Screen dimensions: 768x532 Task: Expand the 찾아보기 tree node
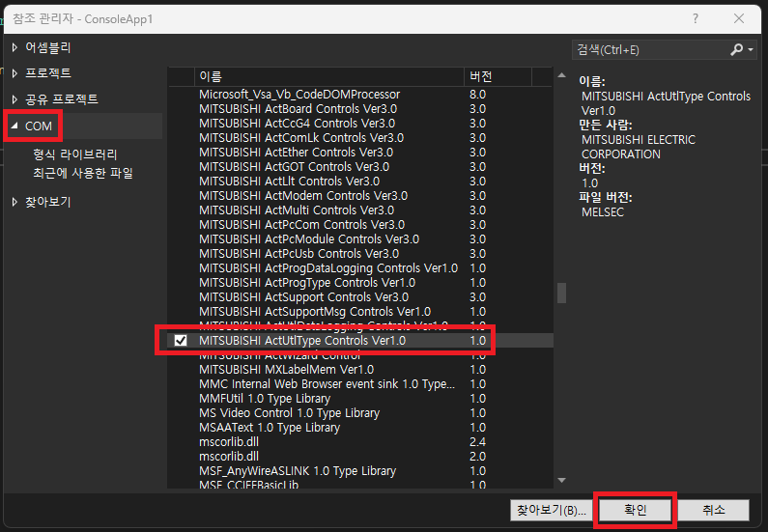14,202
